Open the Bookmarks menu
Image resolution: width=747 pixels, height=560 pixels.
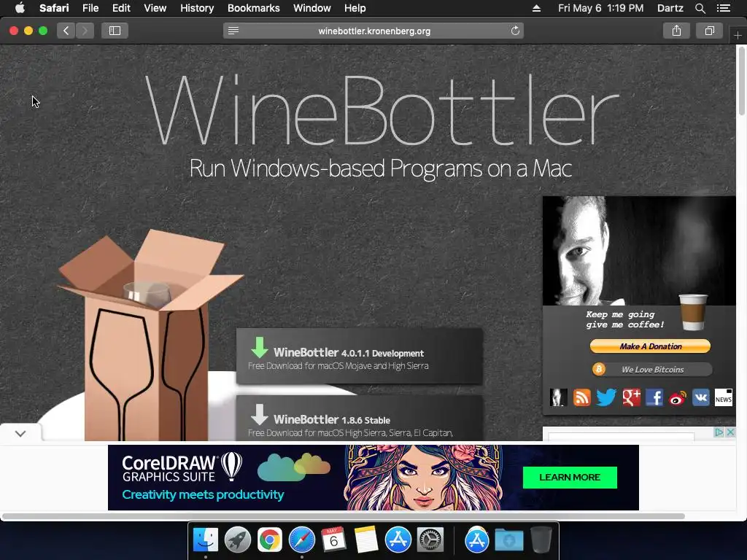click(x=253, y=8)
